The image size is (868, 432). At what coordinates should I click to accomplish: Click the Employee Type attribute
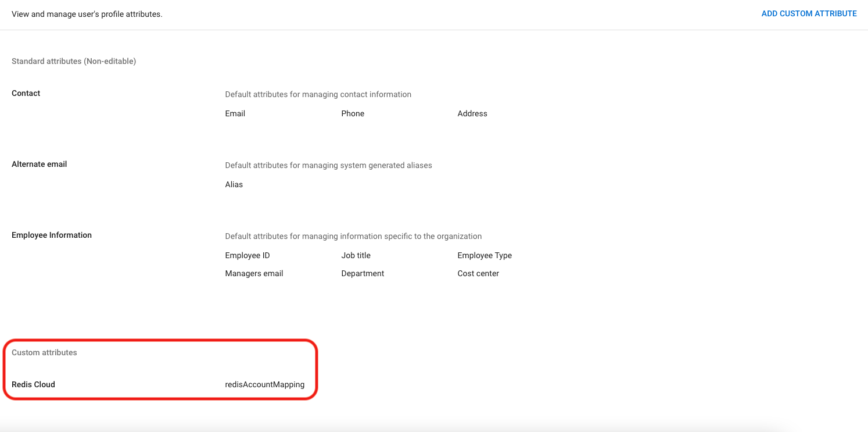(x=484, y=255)
